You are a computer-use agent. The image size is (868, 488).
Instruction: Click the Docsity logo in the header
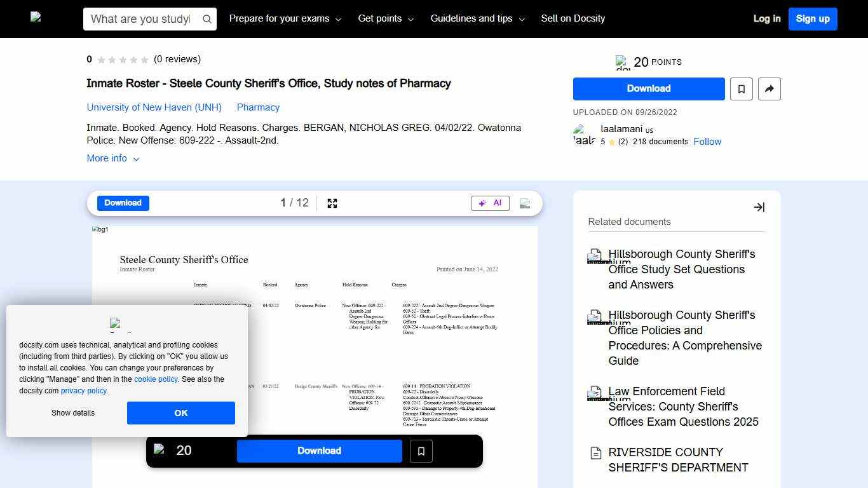click(x=36, y=18)
